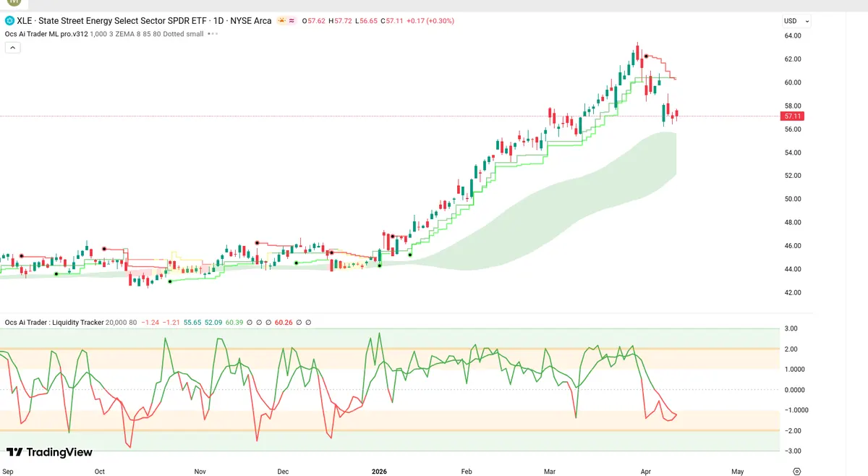Open the USD currency dropdown
Image resolution: width=868 pixels, height=476 pixels.
pos(796,21)
